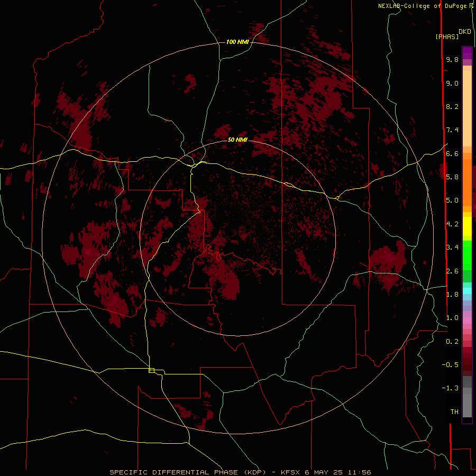
Task: Click the 4.2 scale value
Action: [x=452, y=224]
